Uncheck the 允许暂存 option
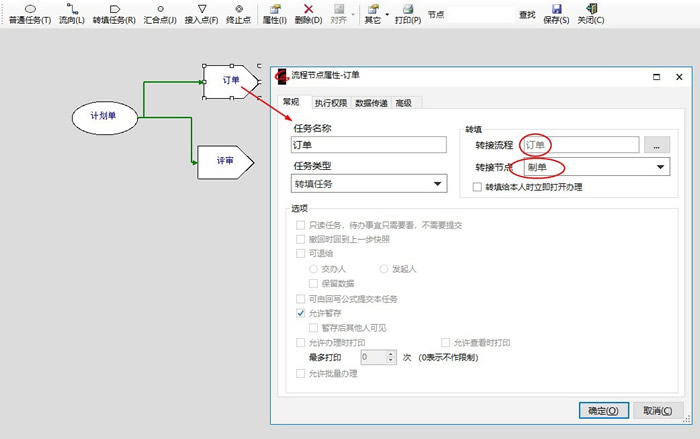700x439 pixels. click(x=302, y=313)
